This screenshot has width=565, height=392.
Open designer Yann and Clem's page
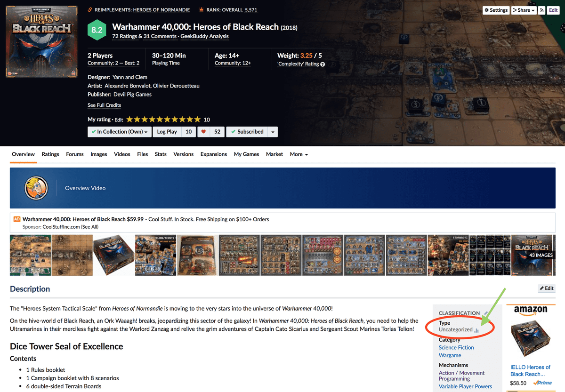(130, 77)
